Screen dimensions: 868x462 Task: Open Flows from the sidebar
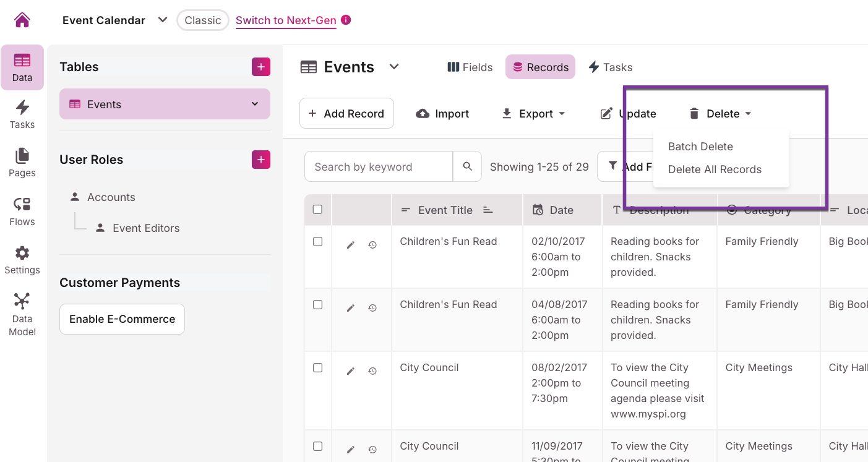pos(22,212)
